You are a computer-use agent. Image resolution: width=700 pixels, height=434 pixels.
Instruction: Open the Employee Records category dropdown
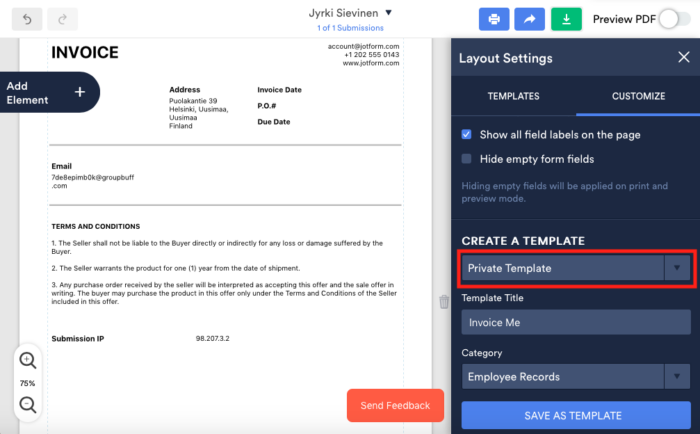point(576,376)
